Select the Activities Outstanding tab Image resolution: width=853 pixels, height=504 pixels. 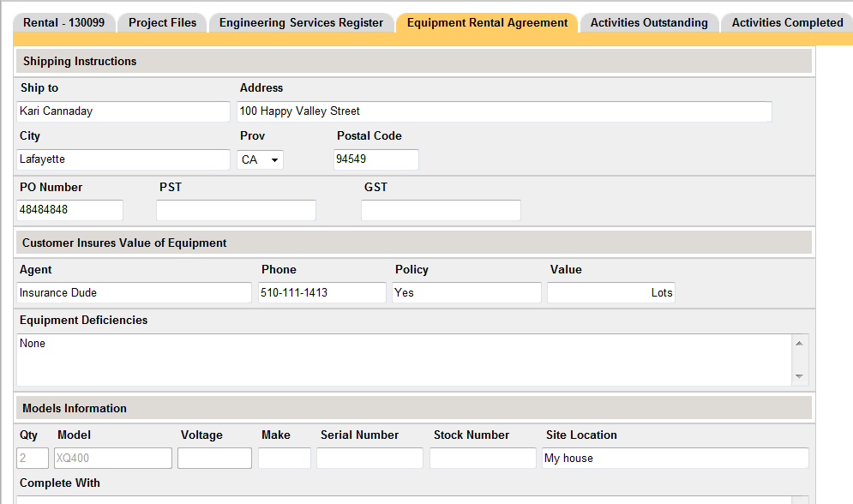click(x=649, y=23)
